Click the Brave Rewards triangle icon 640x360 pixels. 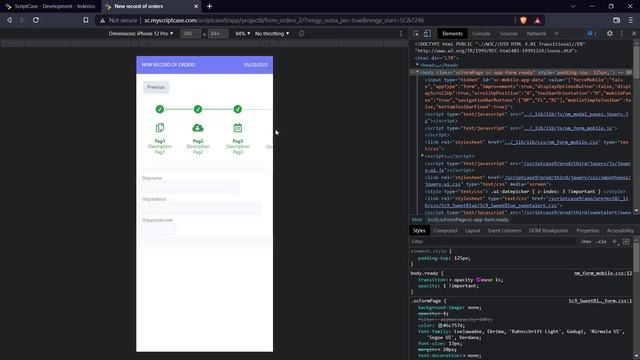click(538, 20)
